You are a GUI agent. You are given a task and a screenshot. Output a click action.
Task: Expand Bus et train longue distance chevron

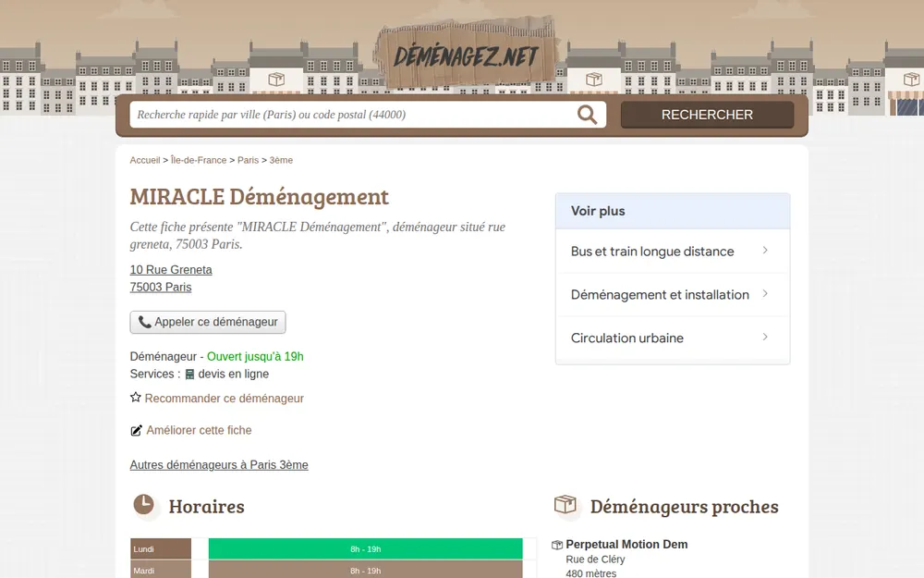(x=765, y=251)
